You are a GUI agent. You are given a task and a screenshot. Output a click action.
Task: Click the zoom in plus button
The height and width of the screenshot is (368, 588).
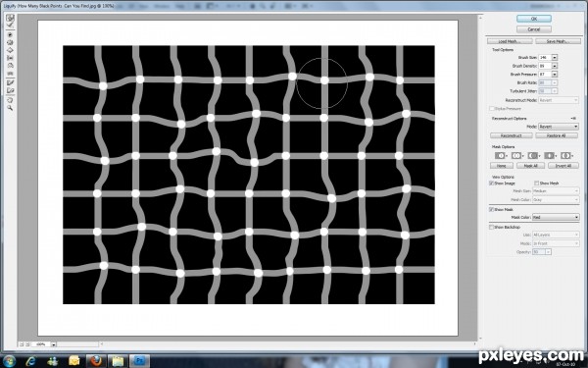27,344
